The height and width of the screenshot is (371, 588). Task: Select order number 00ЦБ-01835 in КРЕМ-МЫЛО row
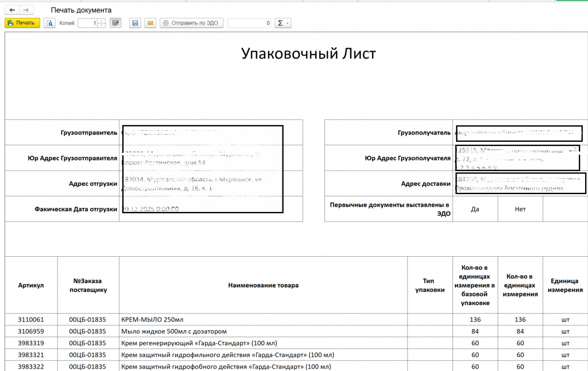(x=88, y=320)
